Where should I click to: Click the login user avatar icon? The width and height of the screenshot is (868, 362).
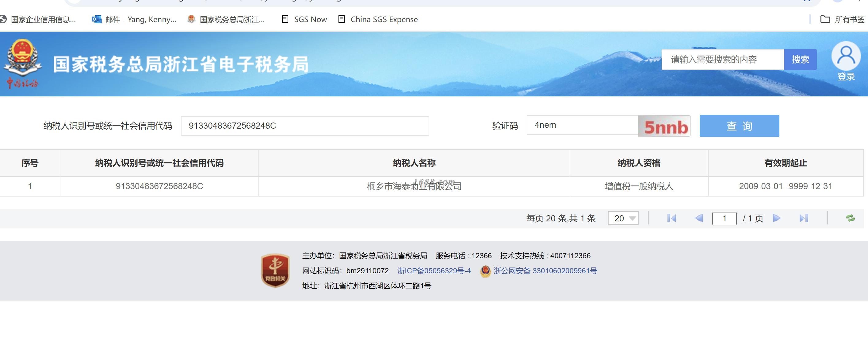coord(846,56)
